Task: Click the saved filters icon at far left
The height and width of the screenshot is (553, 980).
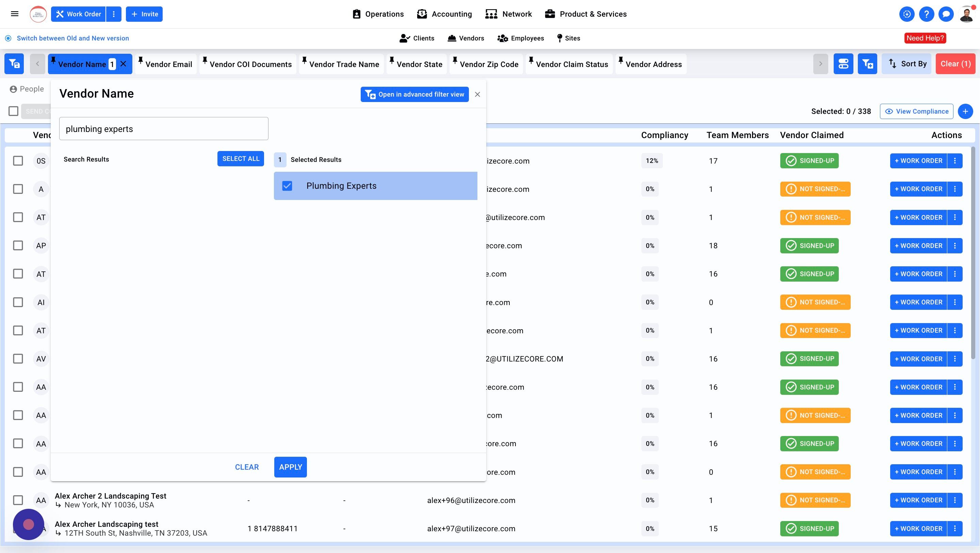Action: pyautogui.click(x=14, y=64)
